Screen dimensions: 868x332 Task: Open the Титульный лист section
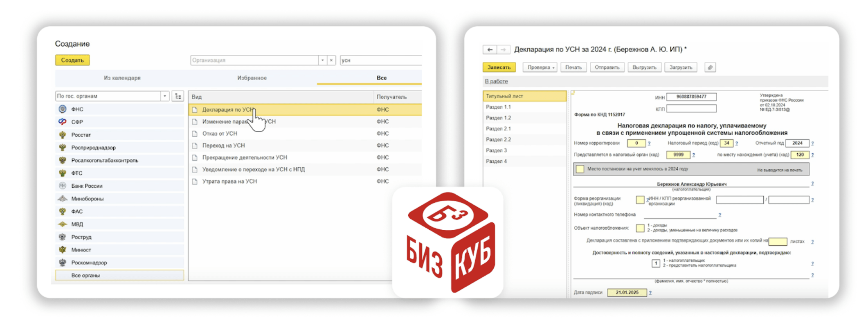click(x=525, y=96)
